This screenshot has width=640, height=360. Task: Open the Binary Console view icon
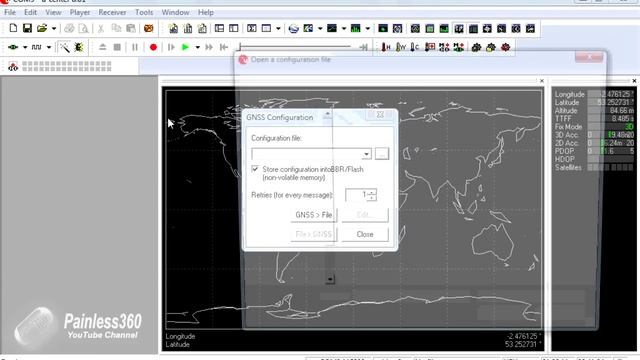[188, 28]
